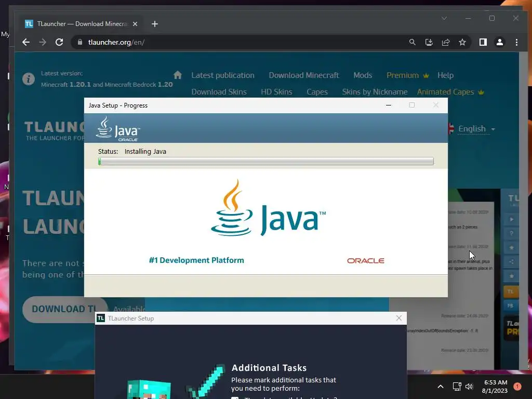Close the TLauncher browser tab
The width and height of the screenshot is (532, 399).
point(135,24)
